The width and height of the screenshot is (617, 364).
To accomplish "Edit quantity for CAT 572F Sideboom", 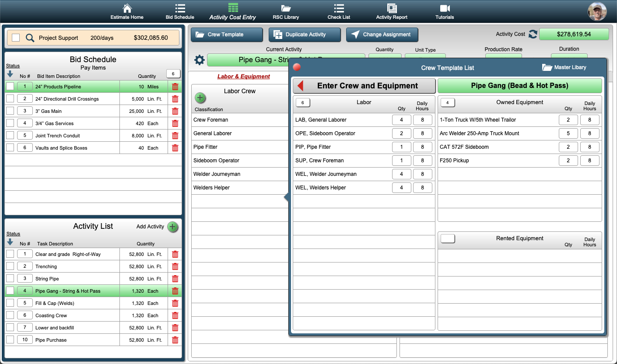I will (x=568, y=147).
